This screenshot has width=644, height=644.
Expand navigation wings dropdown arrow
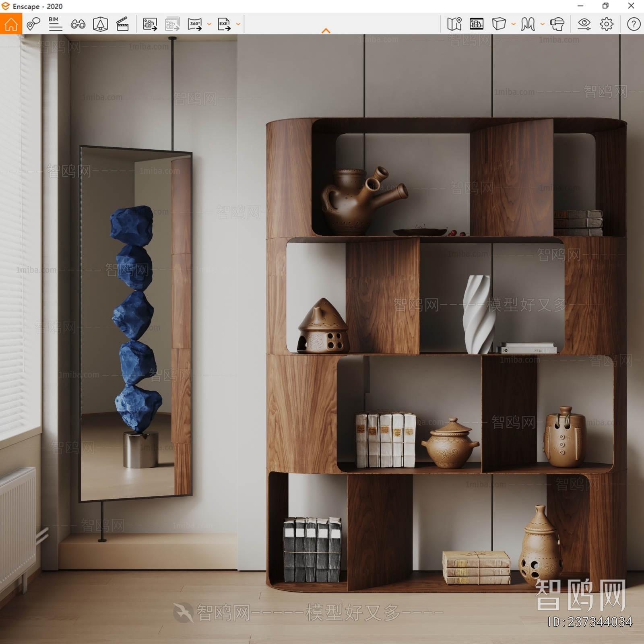click(x=543, y=24)
